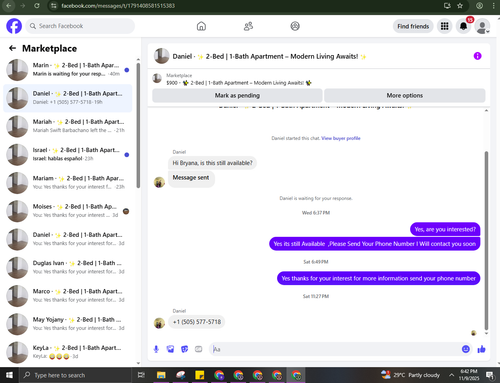The height and width of the screenshot is (383, 500).
Task: Click the browser address bar URL
Action: (x=118, y=6)
